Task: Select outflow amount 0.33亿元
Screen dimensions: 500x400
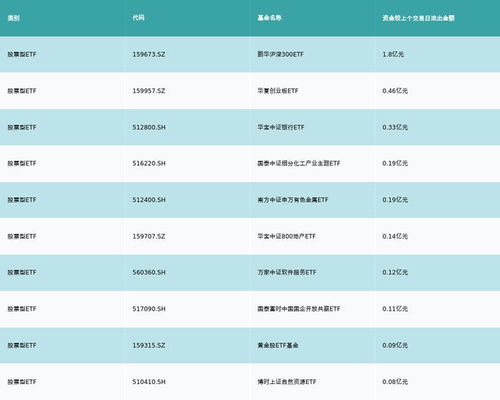Action: click(x=395, y=127)
